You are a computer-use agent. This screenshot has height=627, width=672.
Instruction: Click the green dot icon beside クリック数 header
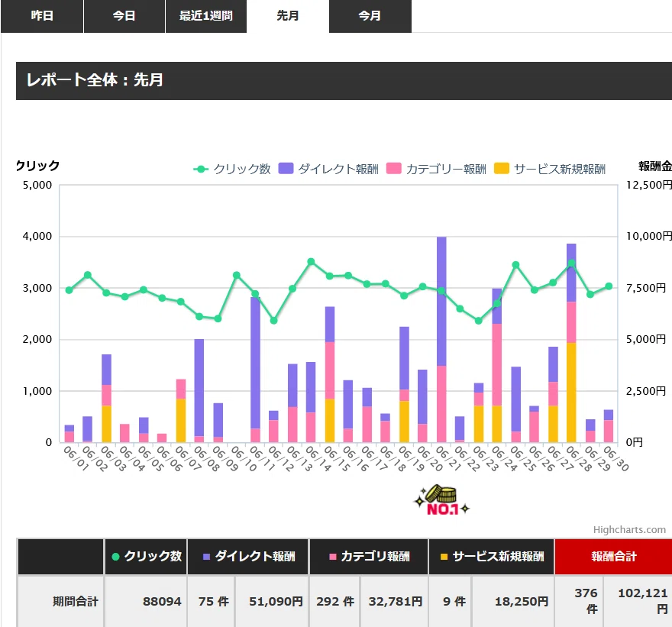(115, 557)
